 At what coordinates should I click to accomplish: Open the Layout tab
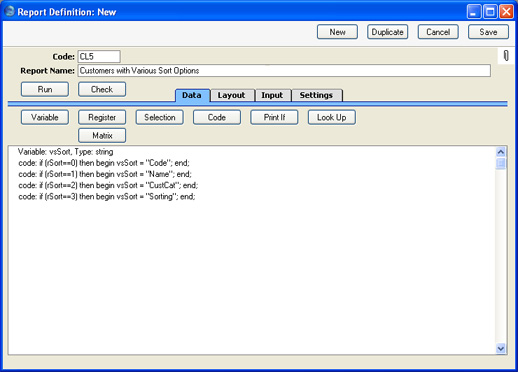pyautogui.click(x=232, y=95)
